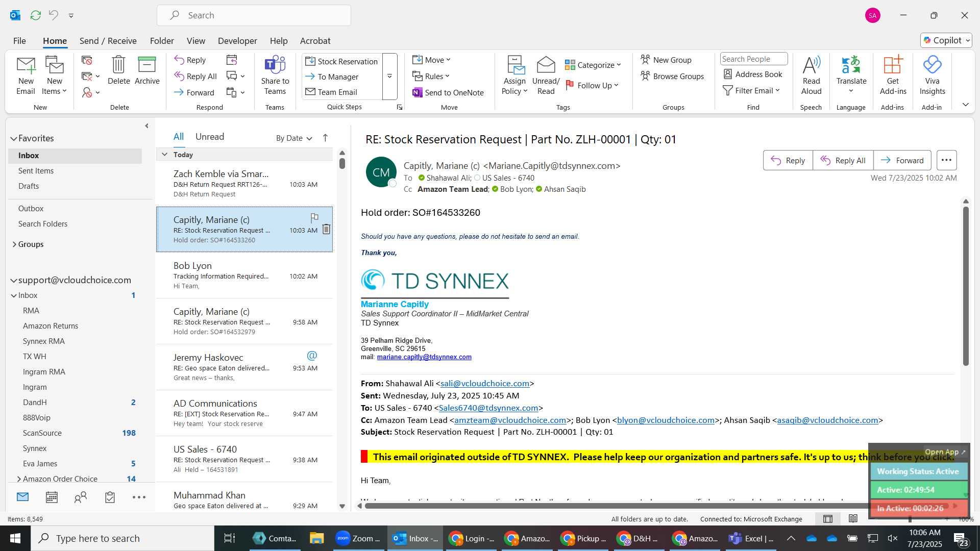The height and width of the screenshot is (551, 980).
Task: Open the View tab
Action: [x=195, y=41]
